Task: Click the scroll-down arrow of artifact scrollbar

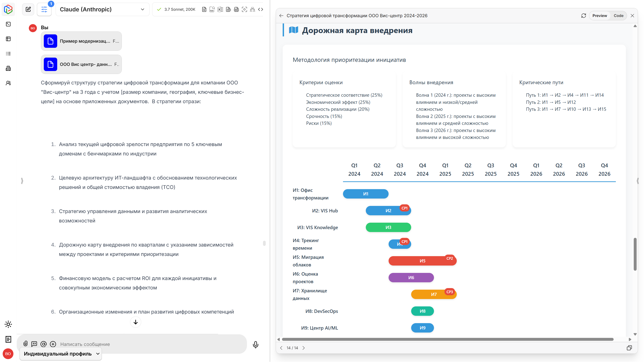Action: (x=635, y=334)
